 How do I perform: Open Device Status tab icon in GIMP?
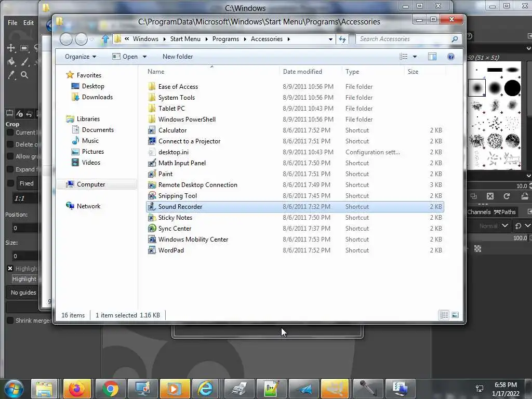pyautogui.click(x=20, y=114)
